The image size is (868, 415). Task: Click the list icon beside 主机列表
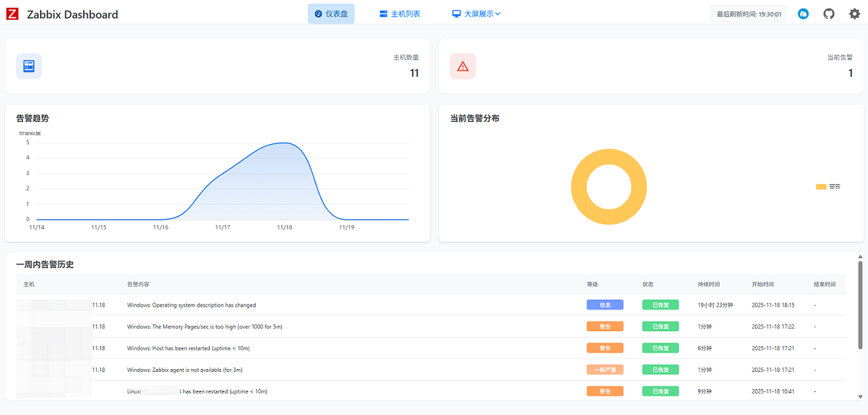click(x=383, y=14)
